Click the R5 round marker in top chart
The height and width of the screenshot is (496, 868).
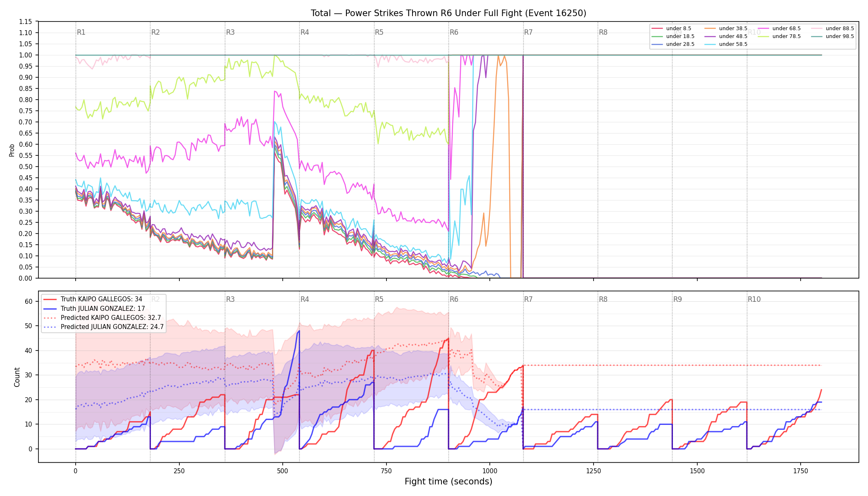379,32
